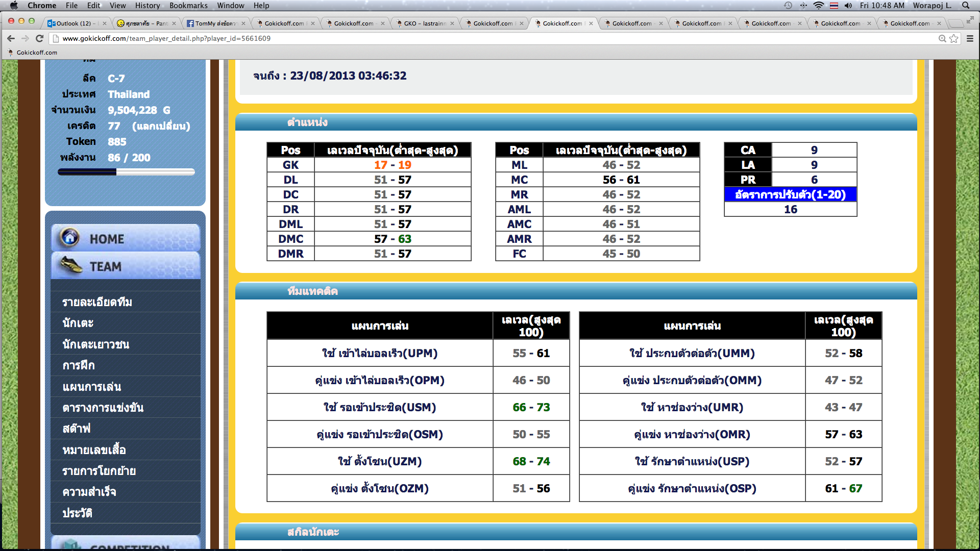This screenshot has width=980, height=551.
Task: Click the zoom magnifier icon in address bar
Action: pos(942,38)
